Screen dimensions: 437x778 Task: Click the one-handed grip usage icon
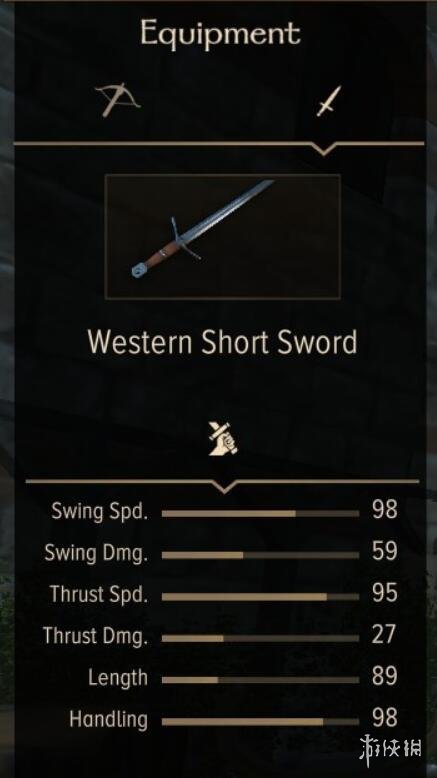coord(223,439)
